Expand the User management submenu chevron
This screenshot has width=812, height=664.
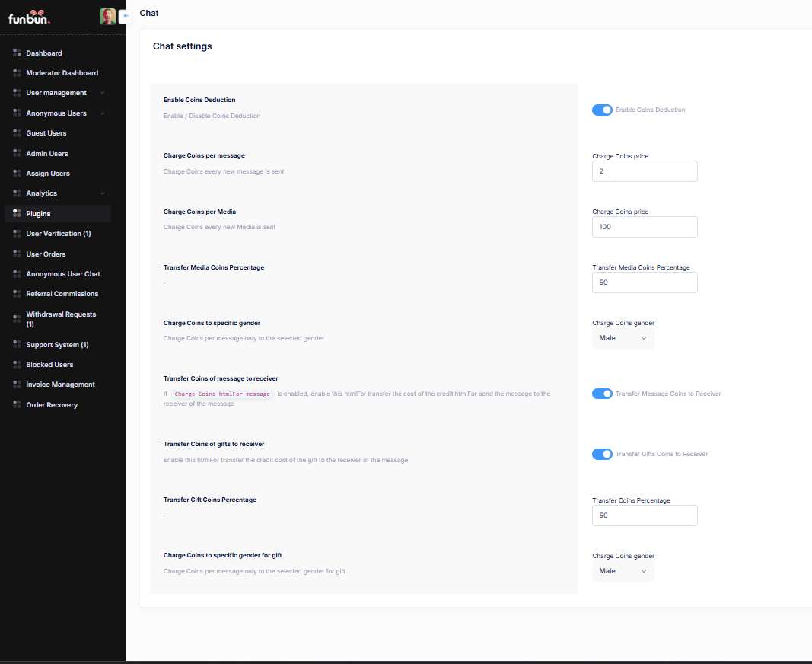point(102,93)
